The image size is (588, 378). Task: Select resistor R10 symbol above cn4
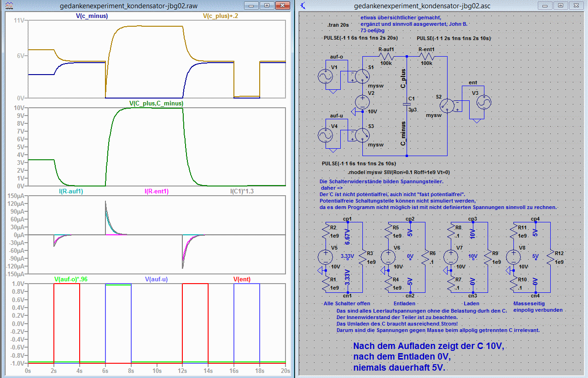(x=513, y=282)
